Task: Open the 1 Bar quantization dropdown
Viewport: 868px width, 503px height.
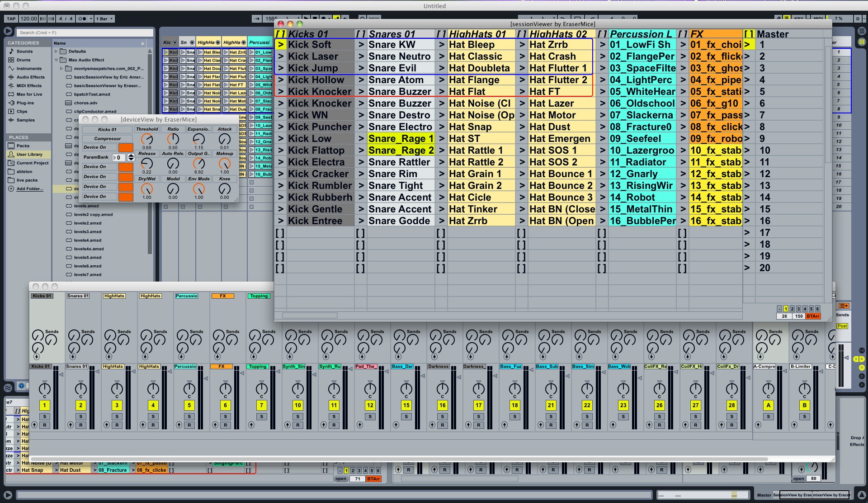Action: coord(104,19)
